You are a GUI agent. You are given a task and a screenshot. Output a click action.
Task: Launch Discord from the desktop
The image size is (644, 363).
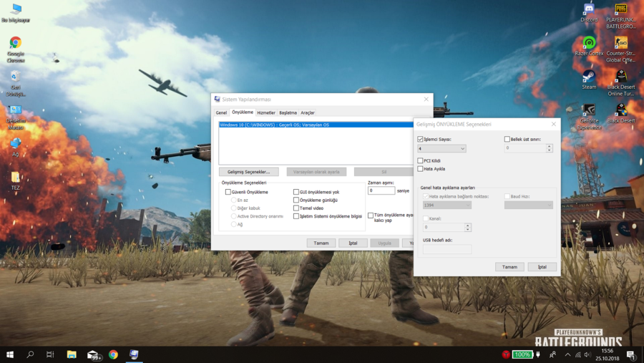[589, 12]
